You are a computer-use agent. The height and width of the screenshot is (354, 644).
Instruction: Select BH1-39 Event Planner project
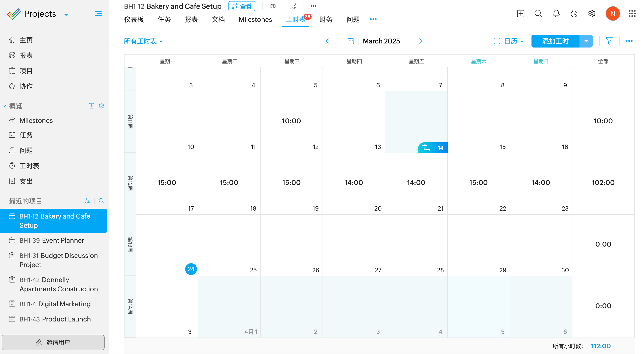point(51,240)
